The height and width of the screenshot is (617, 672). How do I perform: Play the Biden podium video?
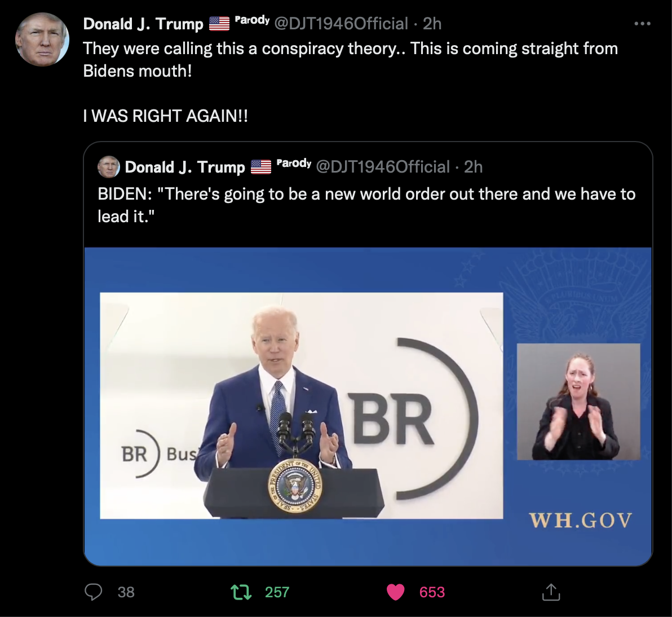coord(368,406)
